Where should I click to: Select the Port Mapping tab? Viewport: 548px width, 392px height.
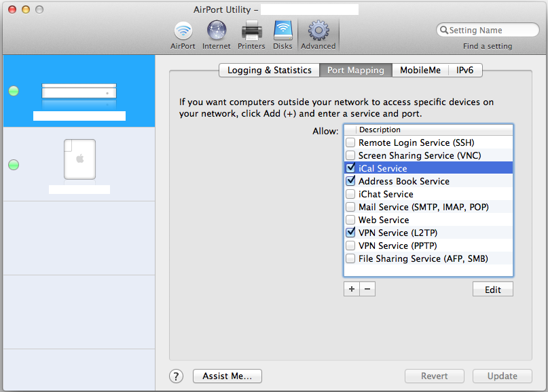pos(355,70)
